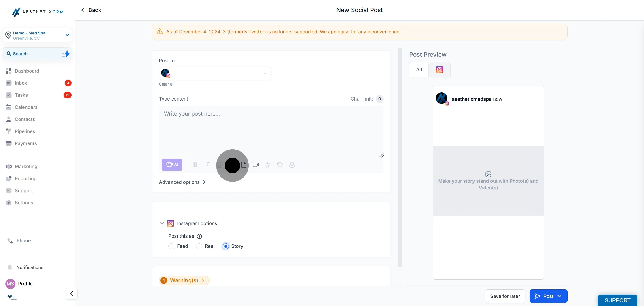Click the info icon beside Post this as

tap(199, 236)
